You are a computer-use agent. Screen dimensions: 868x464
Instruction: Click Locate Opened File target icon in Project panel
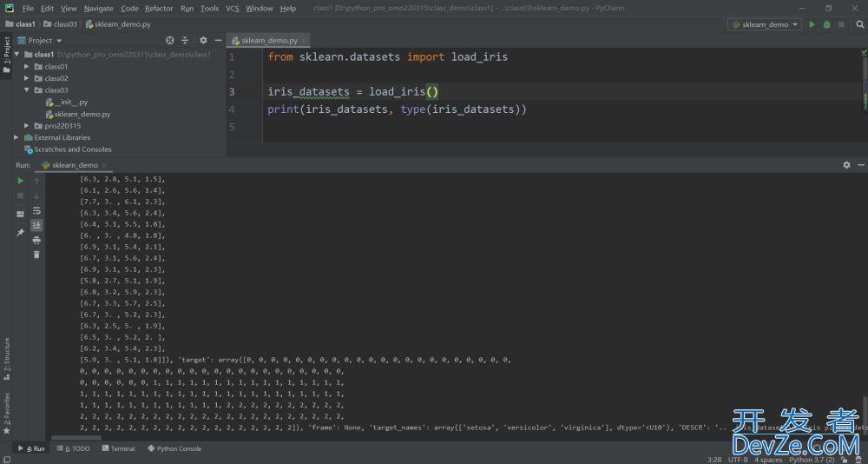click(x=170, y=40)
